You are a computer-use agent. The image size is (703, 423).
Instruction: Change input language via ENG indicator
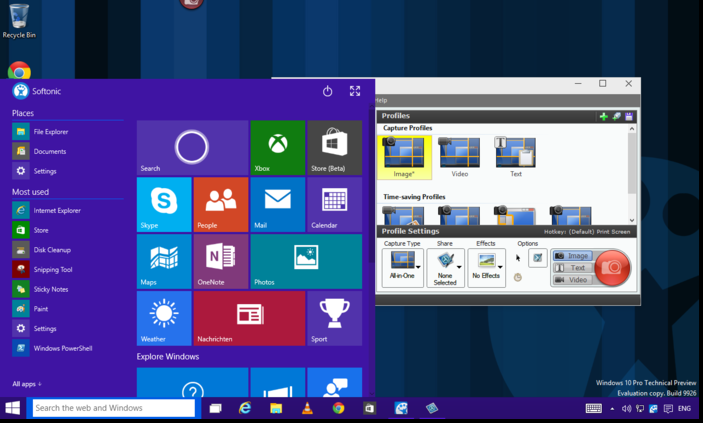tap(685, 409)
